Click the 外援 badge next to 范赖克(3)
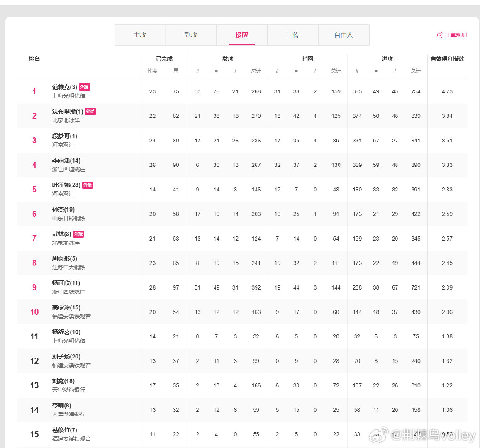 (x=84, y=87)
